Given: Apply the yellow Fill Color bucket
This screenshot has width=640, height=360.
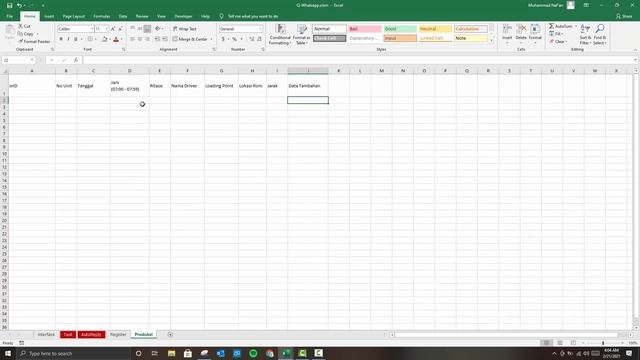Looking at the screenshot, I should point(104,39).
